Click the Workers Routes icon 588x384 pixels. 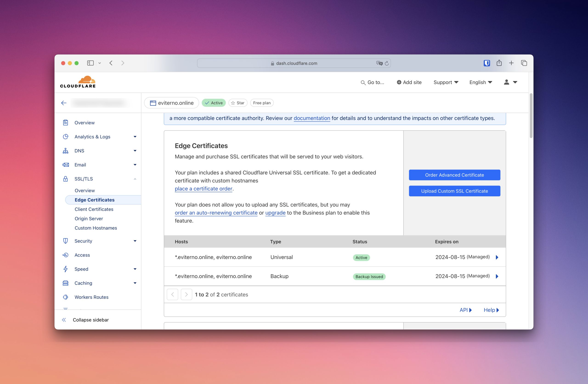[65, 297]
